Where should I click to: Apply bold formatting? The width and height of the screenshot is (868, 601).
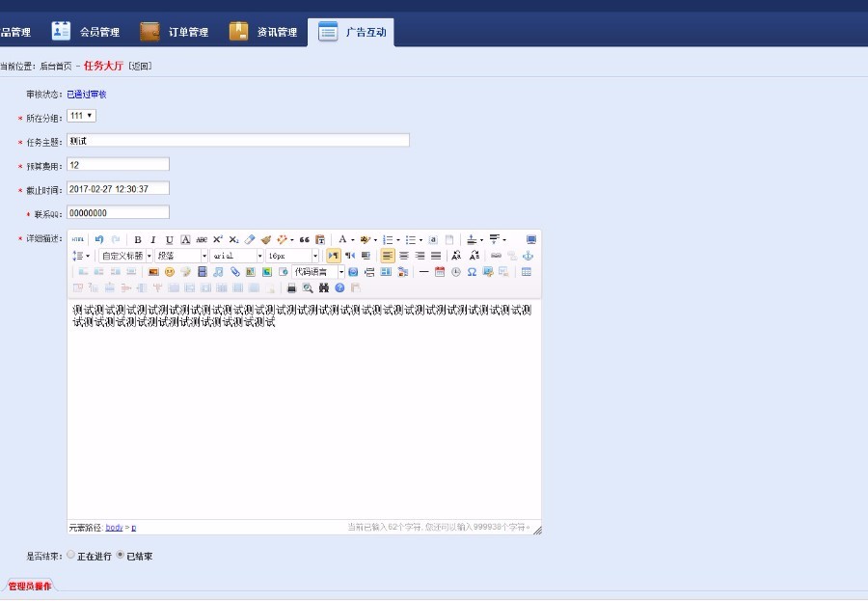point(138,240)
